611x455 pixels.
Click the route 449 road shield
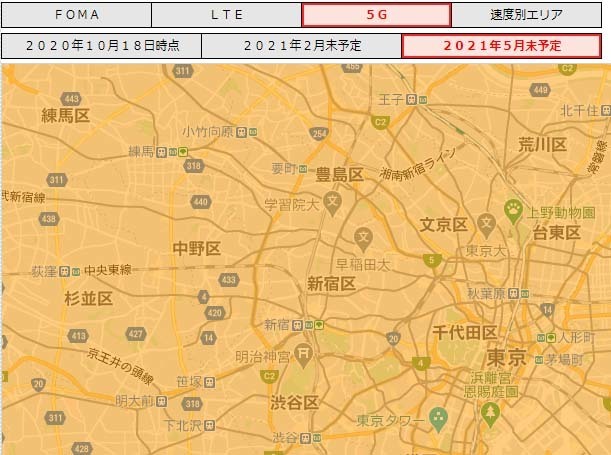coord(540,90)
